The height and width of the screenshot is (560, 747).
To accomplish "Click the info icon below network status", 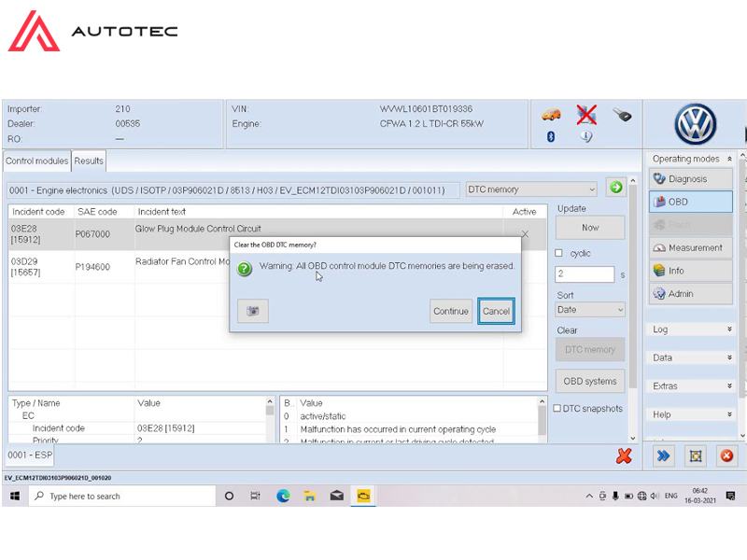I will (x=586, y=136).
